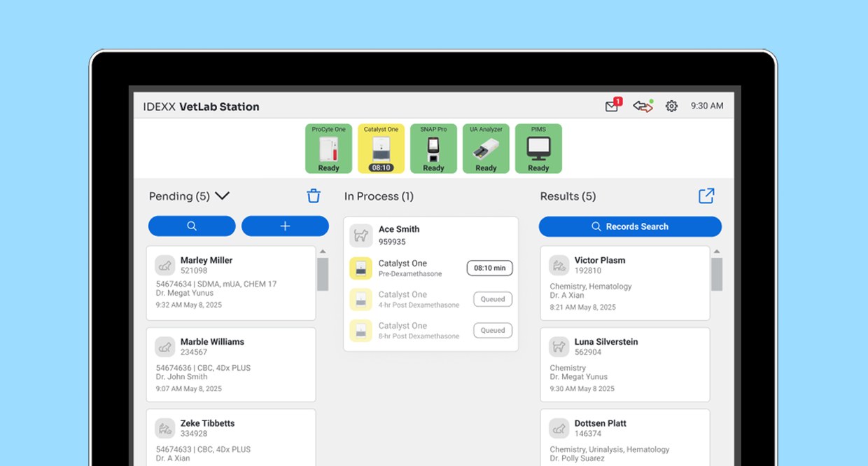Image resolution: width=868 pixels, height=466 pixels.
Task: Select the ProCyte One analyzer icon
Action: (x=328, y=149)
